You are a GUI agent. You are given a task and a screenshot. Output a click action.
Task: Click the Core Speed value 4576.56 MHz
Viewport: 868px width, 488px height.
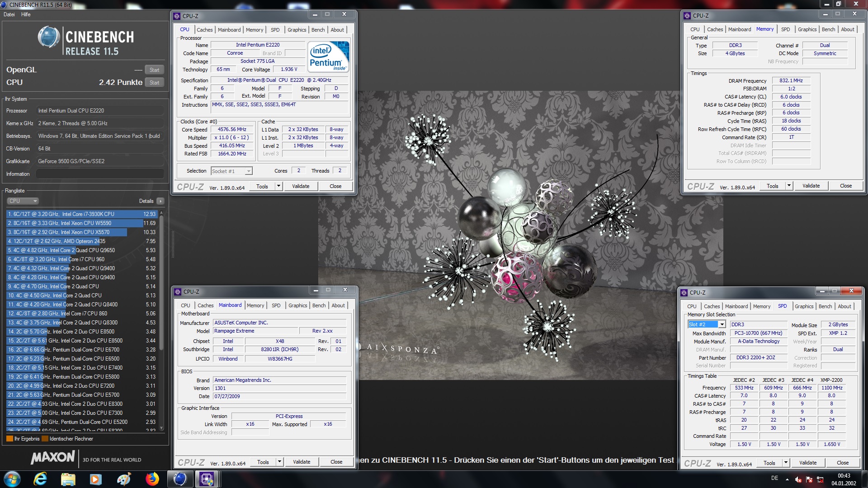[x=232, y=130]
